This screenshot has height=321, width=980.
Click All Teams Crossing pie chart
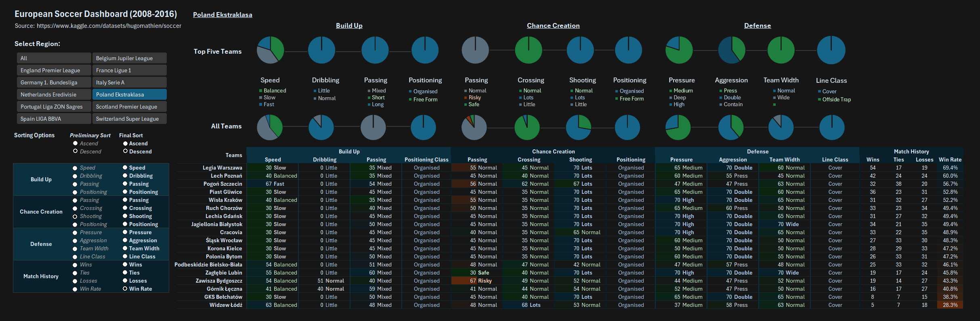coord(527,127)
